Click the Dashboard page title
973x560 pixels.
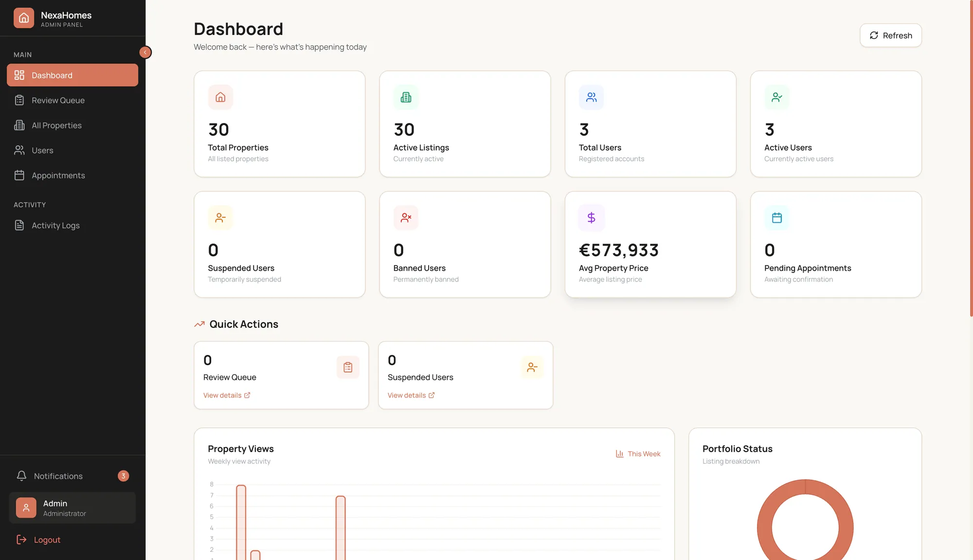tap(238, 29)
